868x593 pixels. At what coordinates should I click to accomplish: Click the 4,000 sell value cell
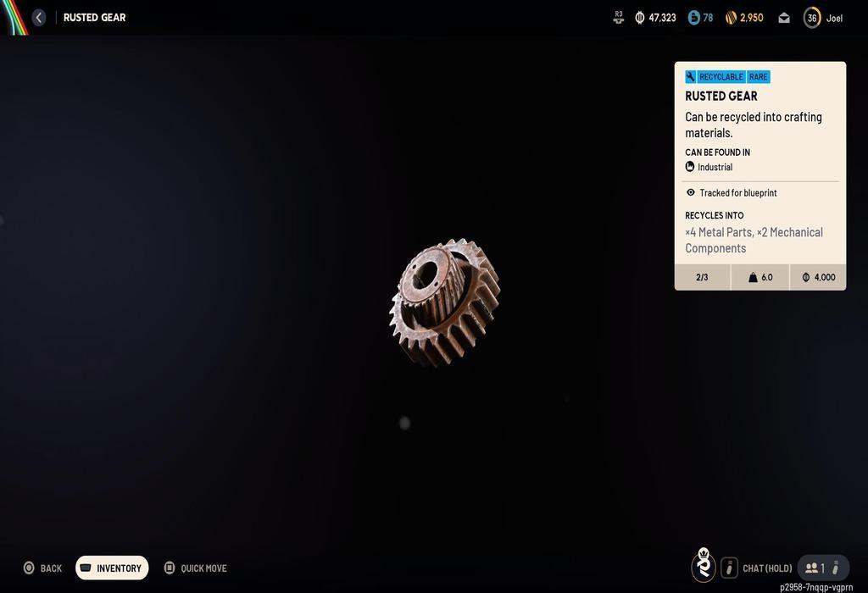coord(818,278)
